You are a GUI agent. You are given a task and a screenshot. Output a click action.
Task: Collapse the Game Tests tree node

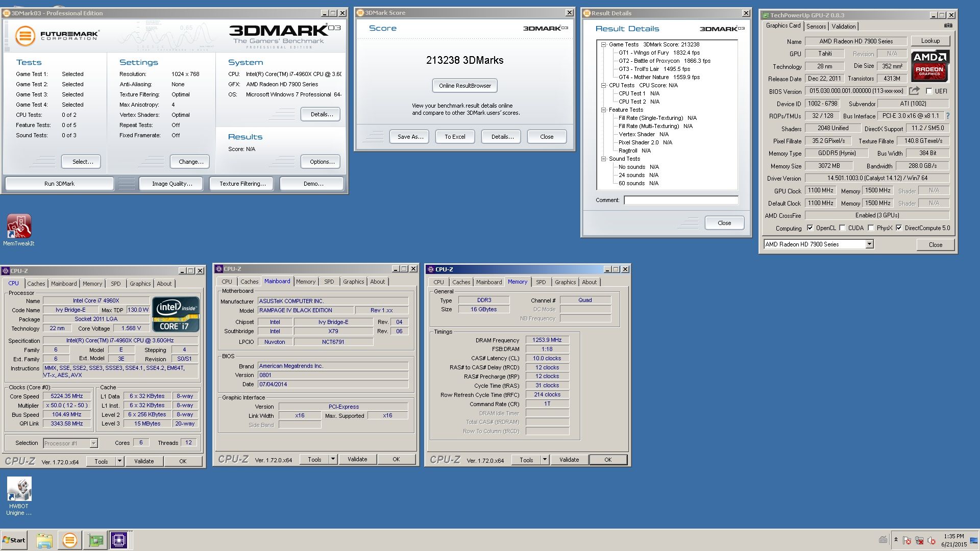603,44
